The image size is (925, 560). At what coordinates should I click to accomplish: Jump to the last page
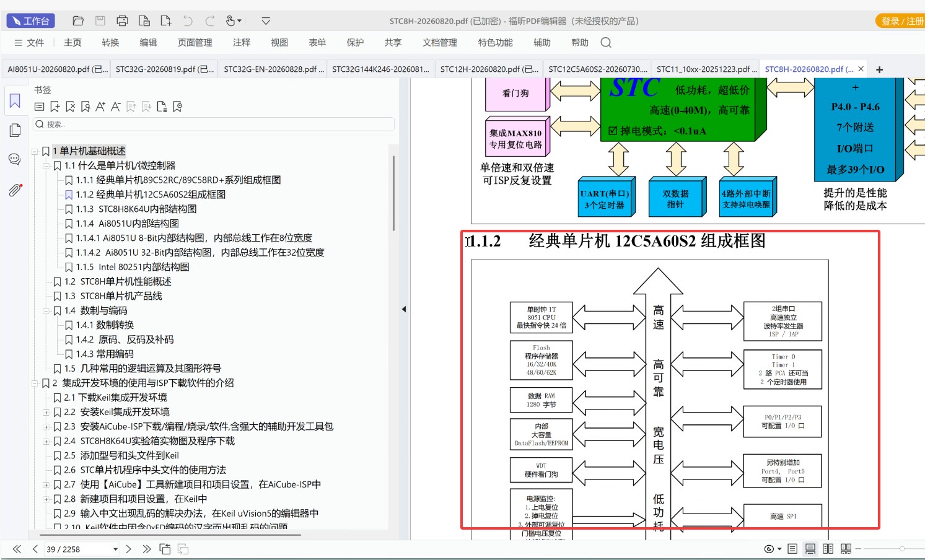click(146, 549)
